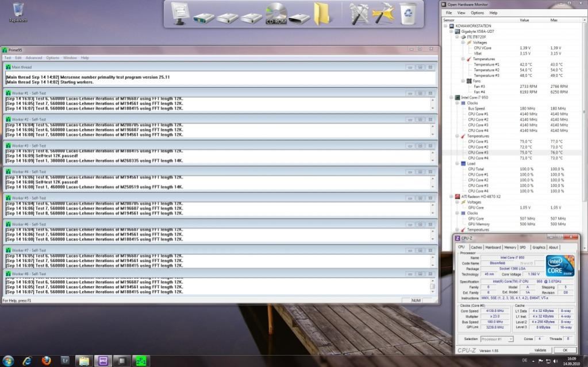Collapse Voltages under ITE IT8720F
The image size is (588, 367).
click(x=463, y=43)
